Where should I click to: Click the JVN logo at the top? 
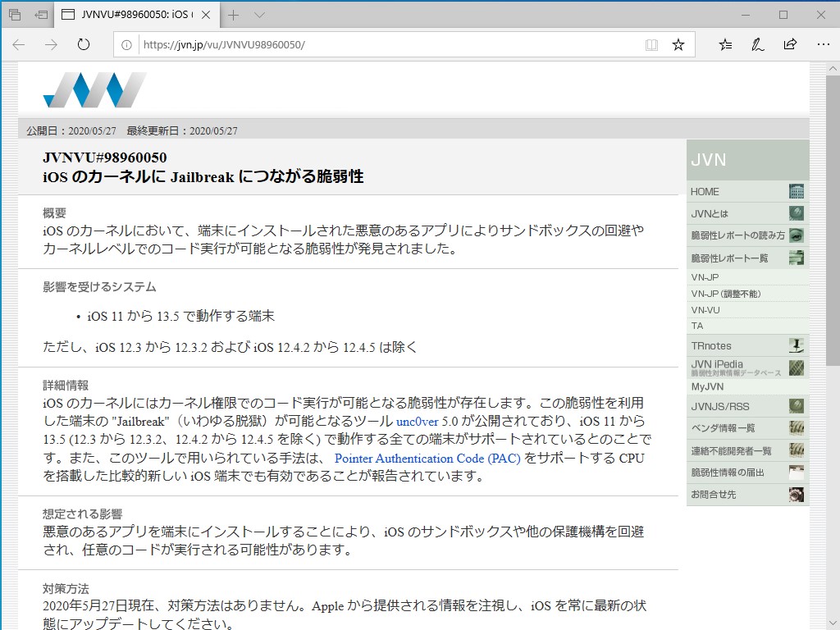click(94, 90)
